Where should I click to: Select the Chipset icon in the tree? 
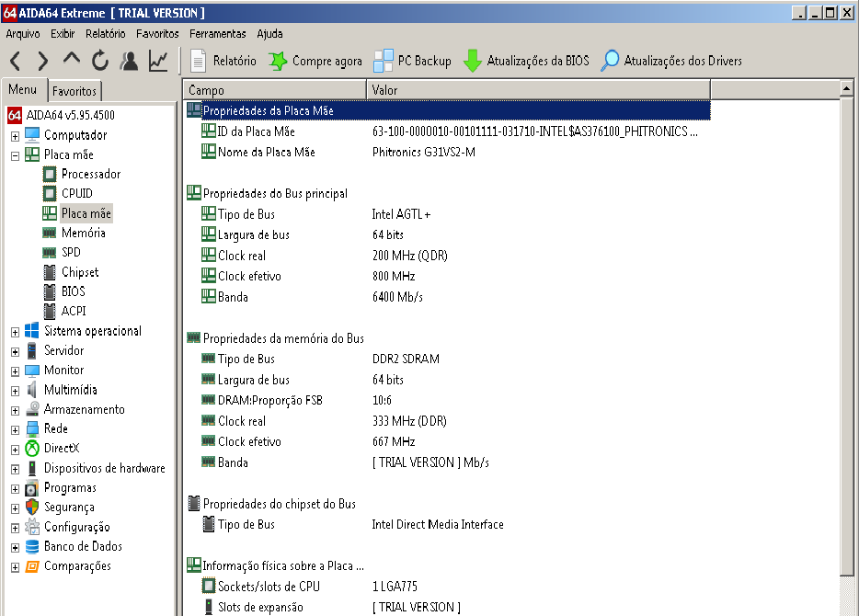pyautogui.click(x=50, y=272)
